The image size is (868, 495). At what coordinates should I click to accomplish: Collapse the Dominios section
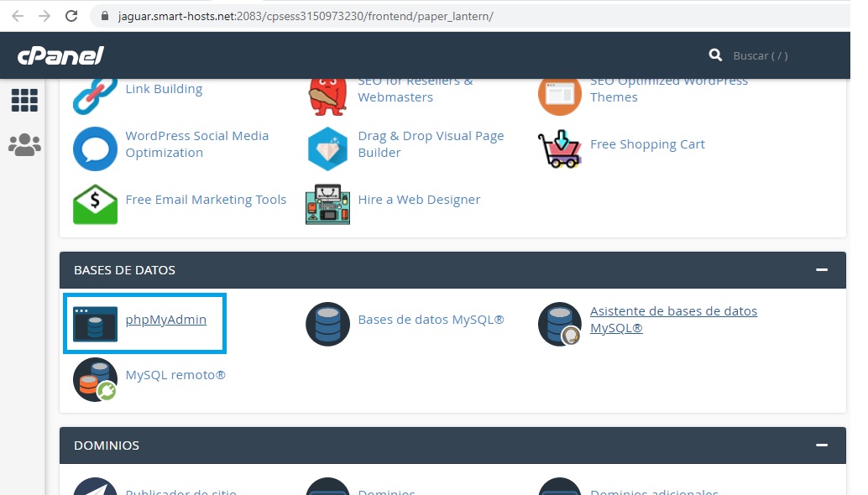(822, 445)
